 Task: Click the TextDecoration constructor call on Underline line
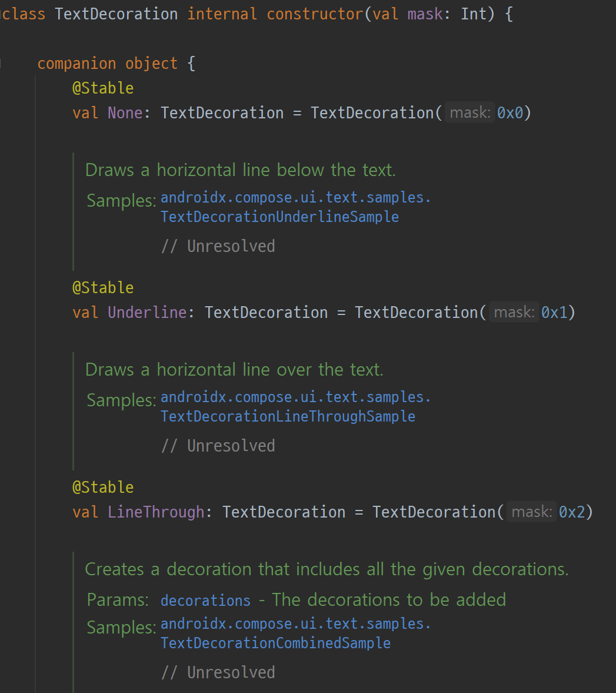tap(417, 313)
